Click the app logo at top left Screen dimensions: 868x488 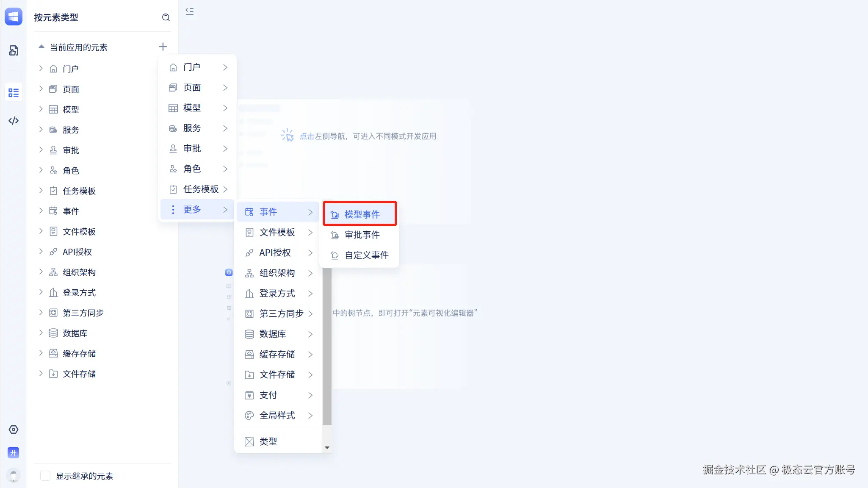pos(14,17)
